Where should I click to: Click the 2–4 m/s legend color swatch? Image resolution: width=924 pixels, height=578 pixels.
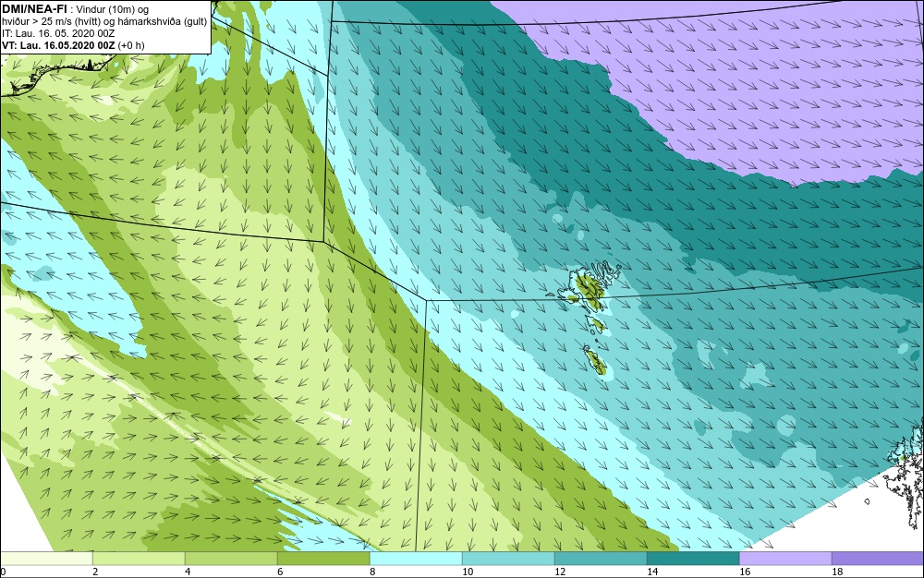[140, 558]
